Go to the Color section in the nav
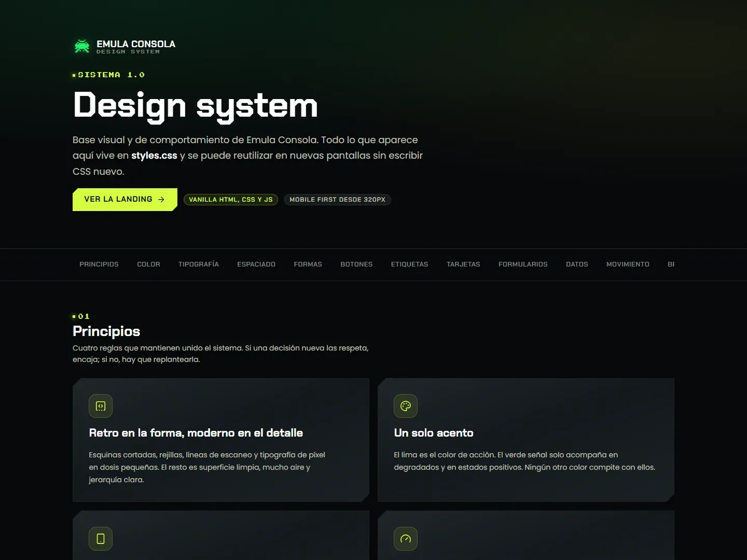The width and height of the screenshot is (747, 560). 148,264
